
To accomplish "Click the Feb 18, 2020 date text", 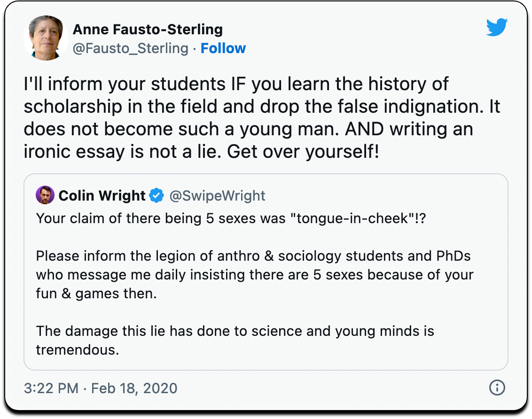I will [134, 388].
